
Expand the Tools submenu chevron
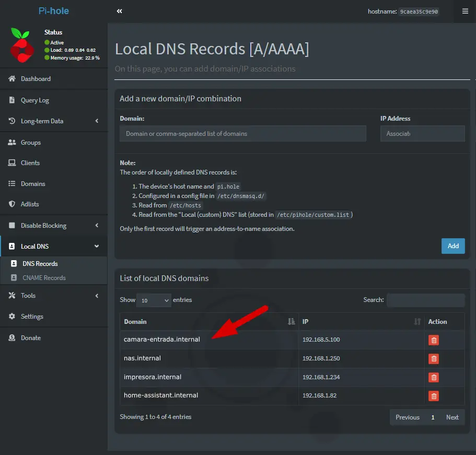pyautogui.click(x=97, y=296)
